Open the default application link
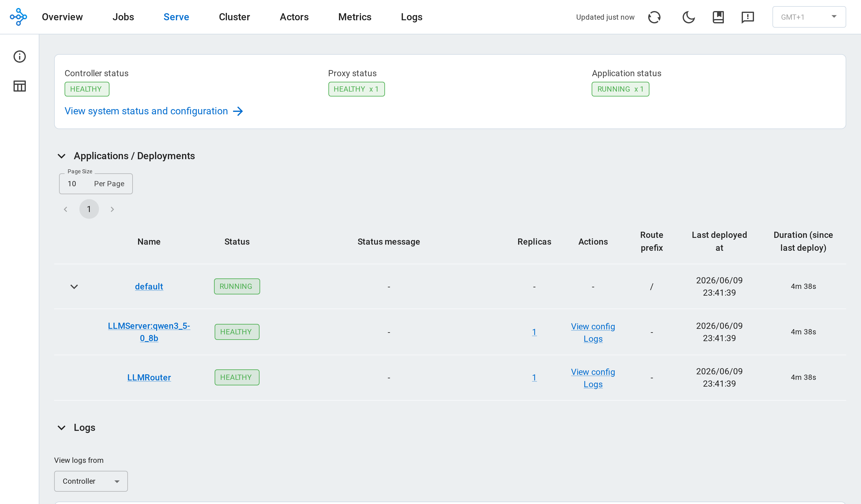Viewport: 861px width, 504px height. tap(149, 286)
